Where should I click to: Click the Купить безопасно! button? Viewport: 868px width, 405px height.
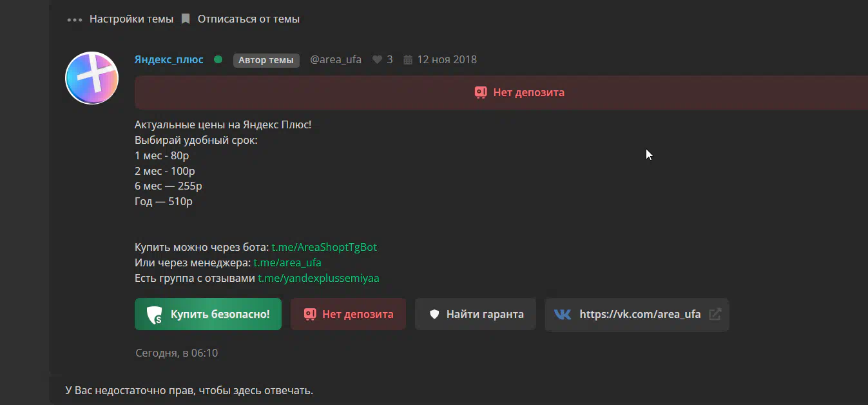(208, 314)
